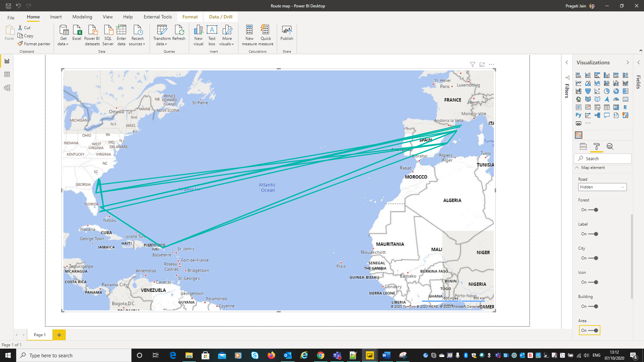
Task: Select the globe Map visual
Action: 579,99
